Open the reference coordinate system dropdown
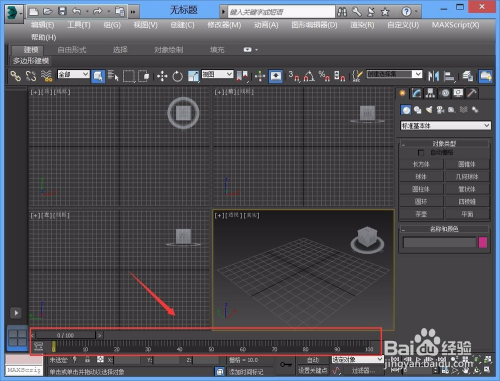The width and height of the screenshot is (500, 381). pos(217,74)
